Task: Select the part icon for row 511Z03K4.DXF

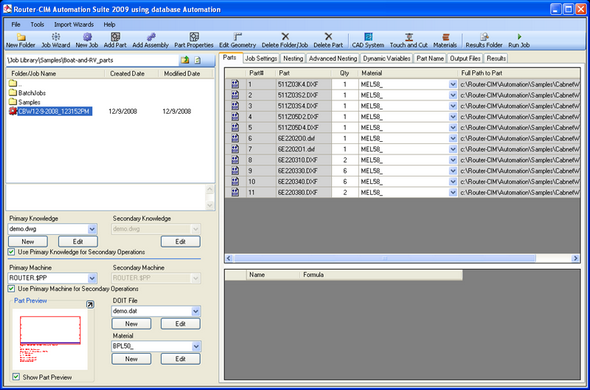Action: (x=235, y=84)
